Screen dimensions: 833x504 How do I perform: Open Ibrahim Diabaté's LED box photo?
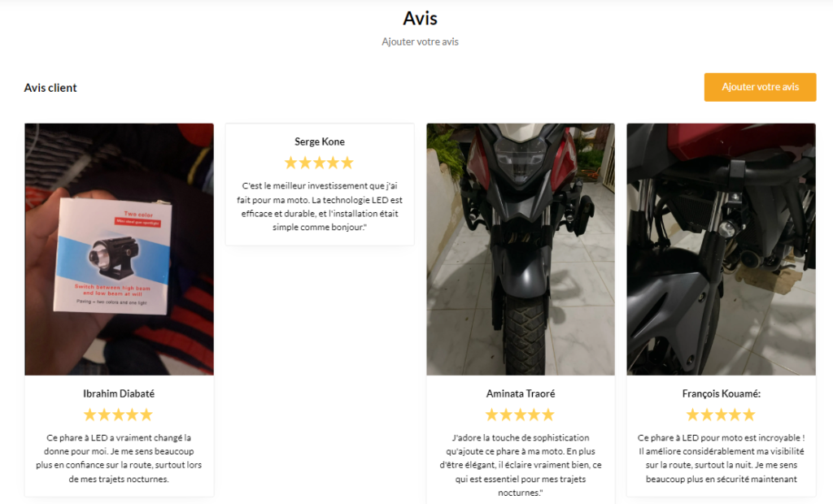tap(119, 249)
